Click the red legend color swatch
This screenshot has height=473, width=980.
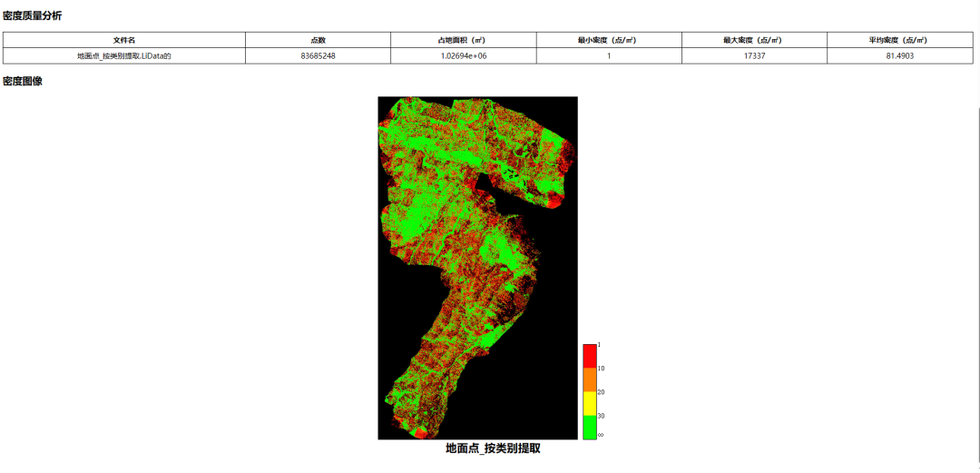(590, 356)
